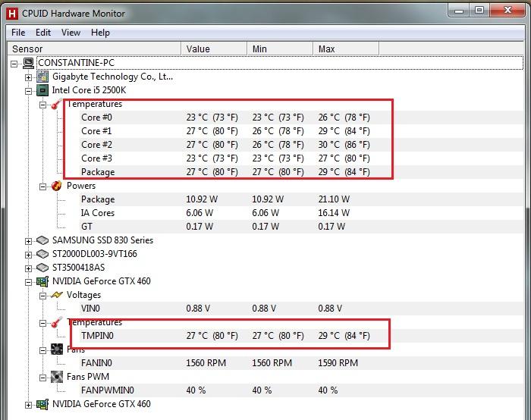Expand the Gigabyte Technology motherboard node
The height and width of the screenshot is (420, 531).
29,77
